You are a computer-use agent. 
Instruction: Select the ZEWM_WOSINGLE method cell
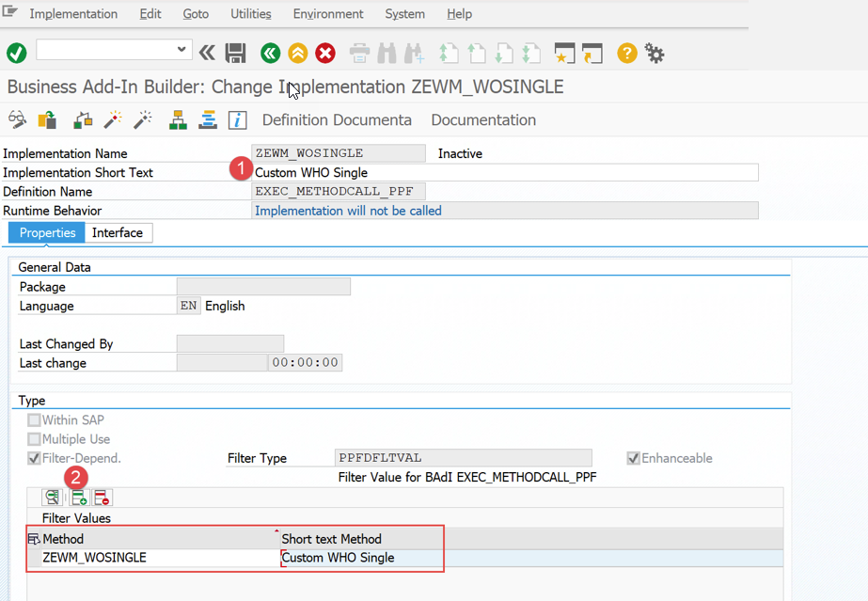point(161,558)
